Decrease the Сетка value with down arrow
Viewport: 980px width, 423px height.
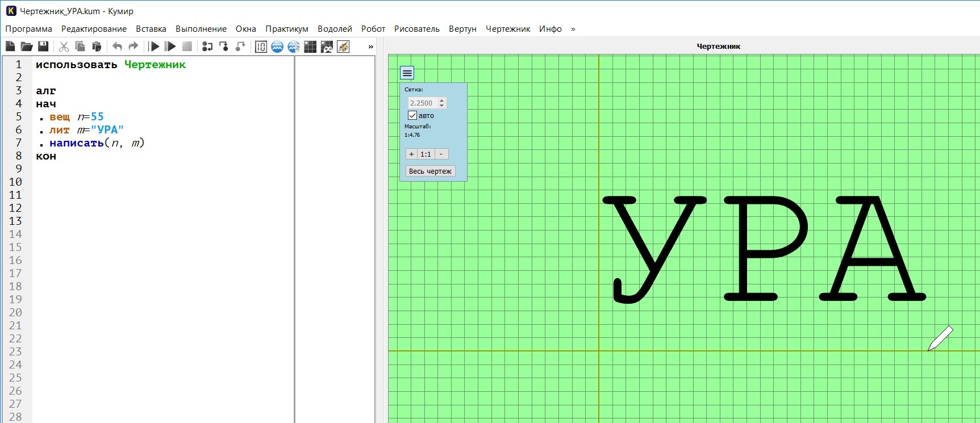click(x=442, y=106)
